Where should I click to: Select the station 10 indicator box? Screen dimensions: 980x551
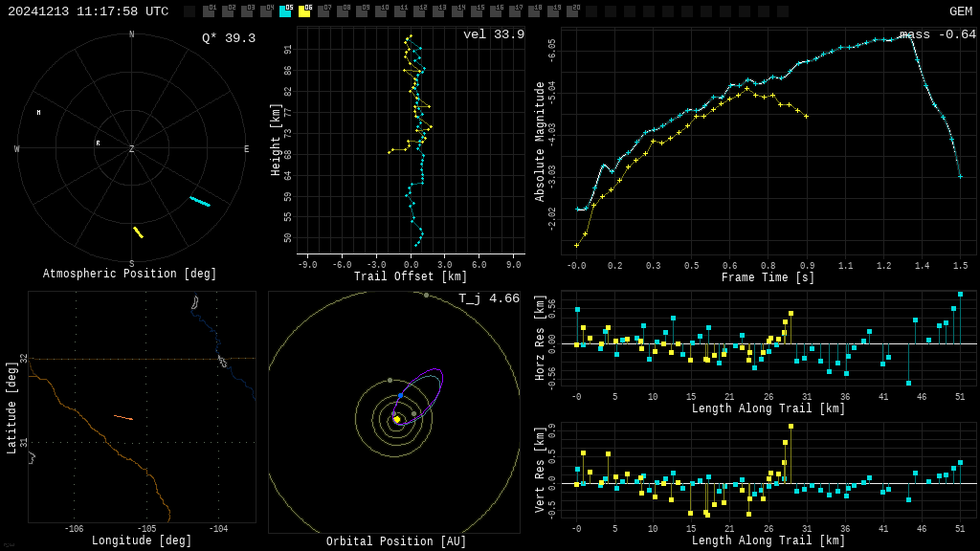coord(381,11)
